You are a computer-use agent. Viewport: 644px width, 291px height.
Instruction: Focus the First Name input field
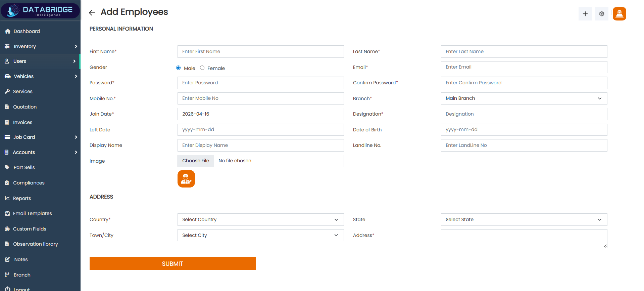pos(260,52)
